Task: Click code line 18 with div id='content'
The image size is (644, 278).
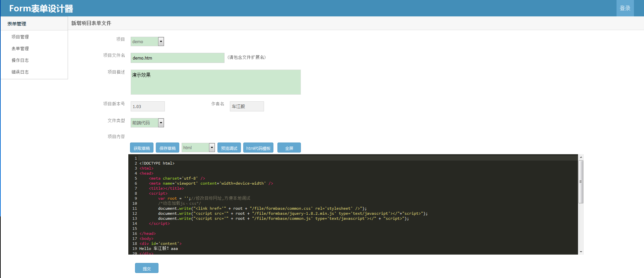Action: tap(160, 244)
